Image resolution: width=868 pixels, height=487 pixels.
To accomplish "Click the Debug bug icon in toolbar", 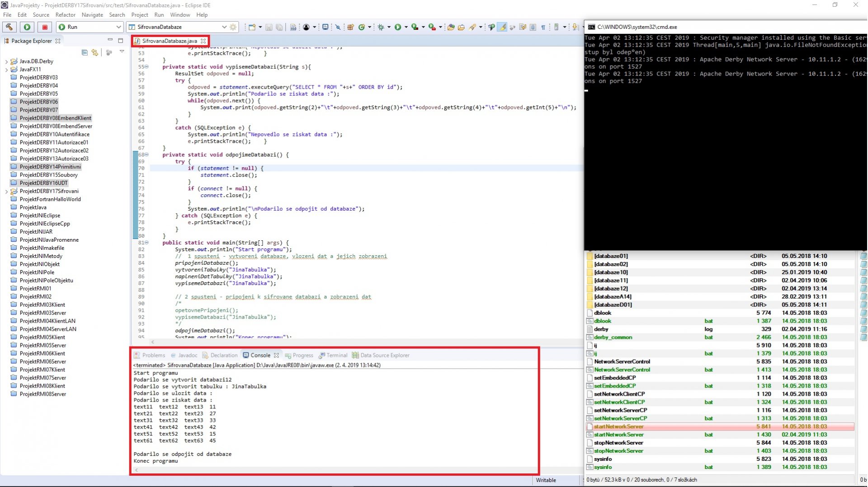I will (x=381, y=27).
